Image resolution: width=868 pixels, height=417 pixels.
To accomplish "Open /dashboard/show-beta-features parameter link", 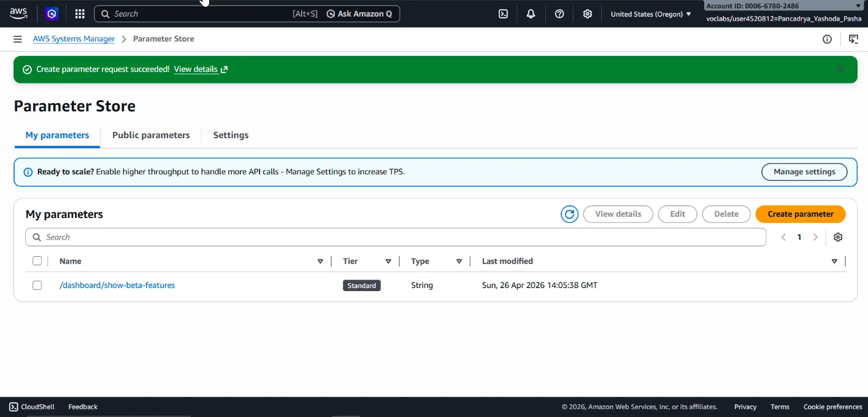I will point(117,286).
